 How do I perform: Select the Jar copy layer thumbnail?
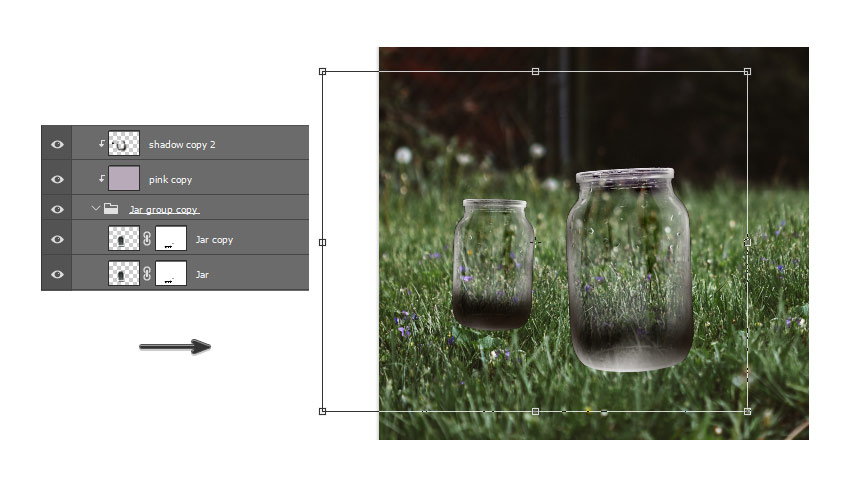click(124, 238)
